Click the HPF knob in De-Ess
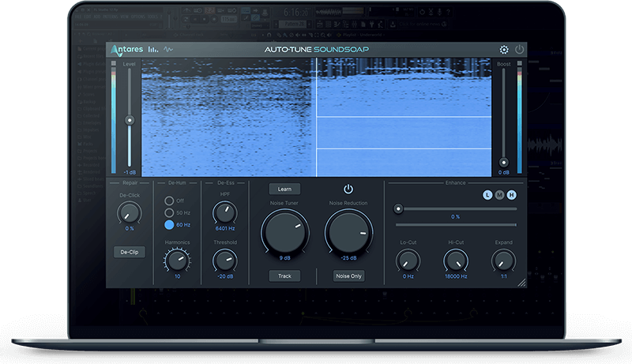This screenshot has width=632, height=364. (225, 212)
